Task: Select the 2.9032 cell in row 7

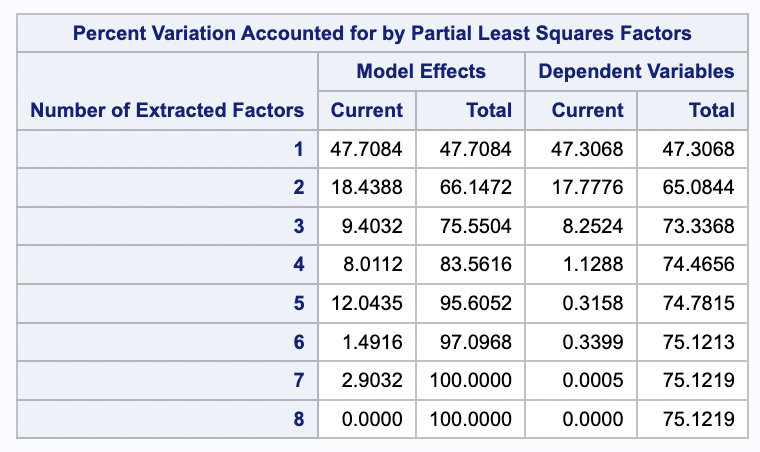Action: click(x=372, y=380)
